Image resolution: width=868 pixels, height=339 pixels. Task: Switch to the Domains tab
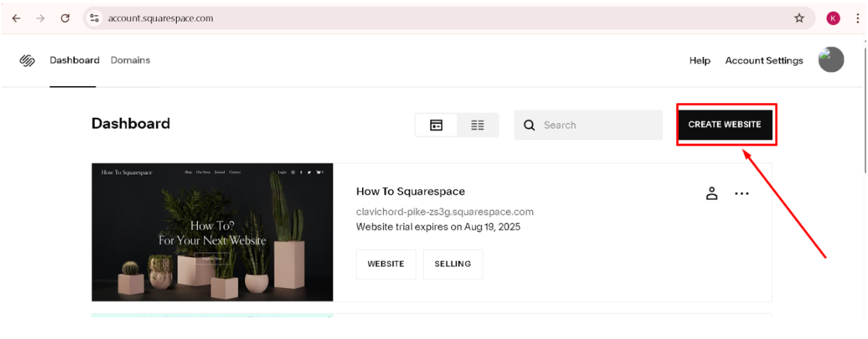130,60
